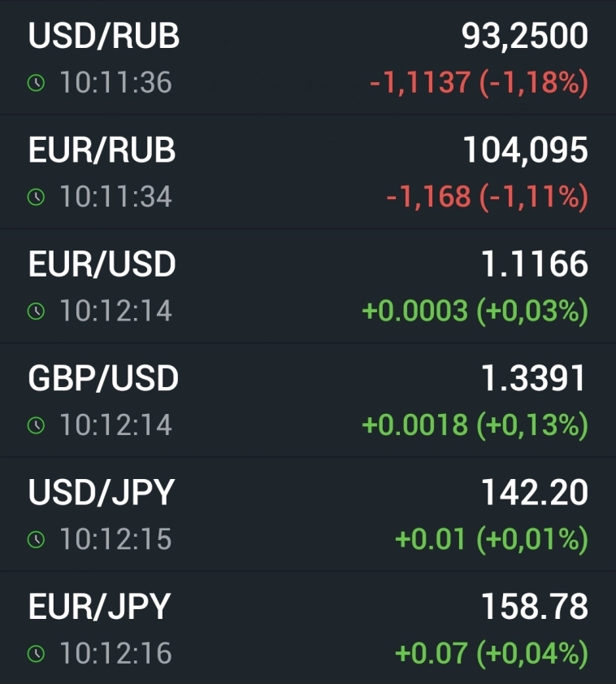The width and height of the screenshot is (616, 684).
Task: Click the red USD/RUB change -1,1137
Action: click(x=419, y=83)
